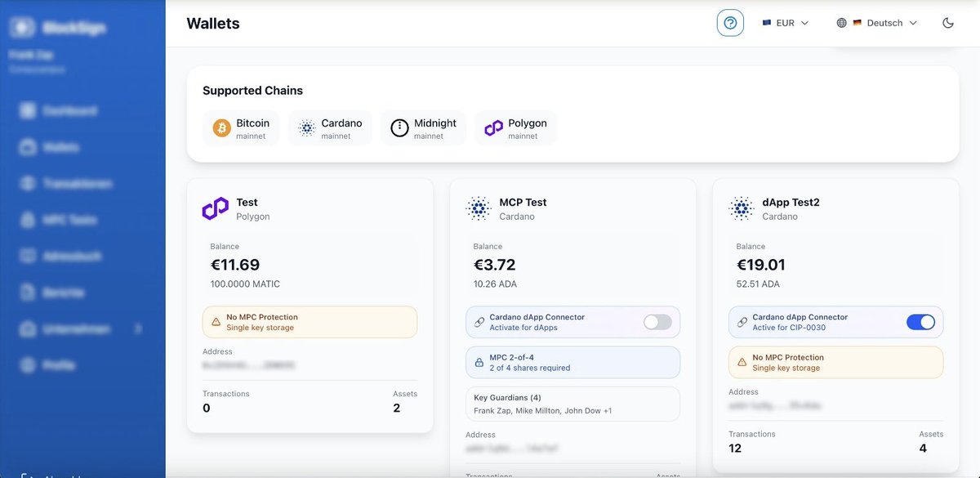The image size is (980, 478).
Task: Expand the Unternehmen sidebar chevron
Action: (138, 328)
